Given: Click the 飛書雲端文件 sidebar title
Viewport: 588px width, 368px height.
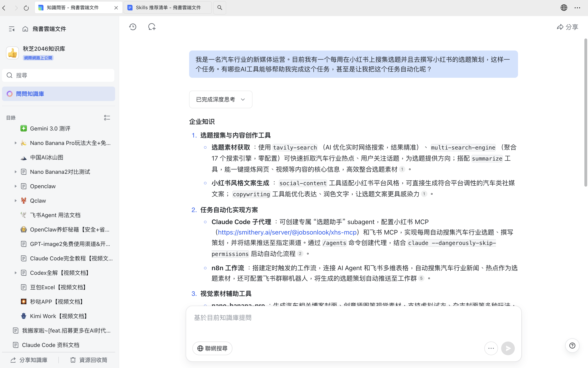Looking at the screenshot, I should tap(49, 29).
